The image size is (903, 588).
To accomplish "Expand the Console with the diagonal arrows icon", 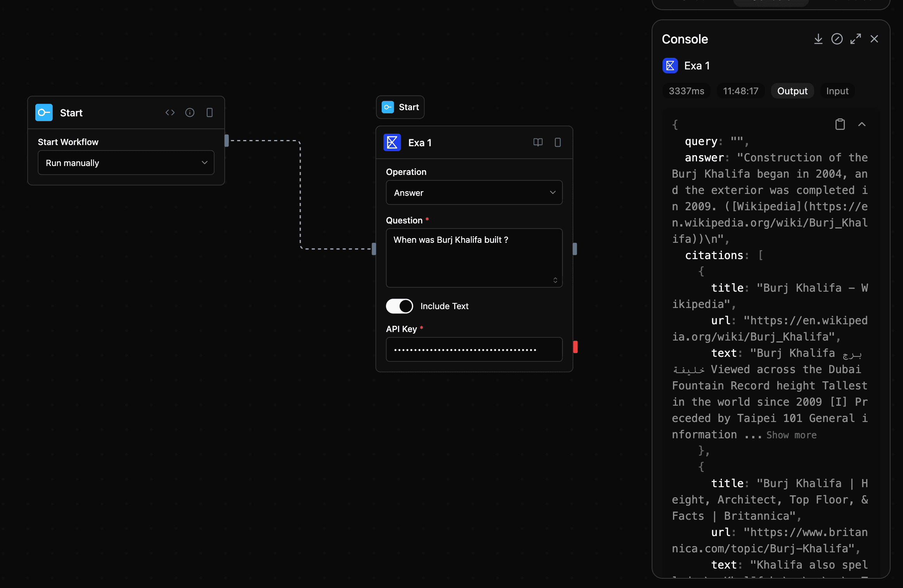I will [x=855, y=39].
